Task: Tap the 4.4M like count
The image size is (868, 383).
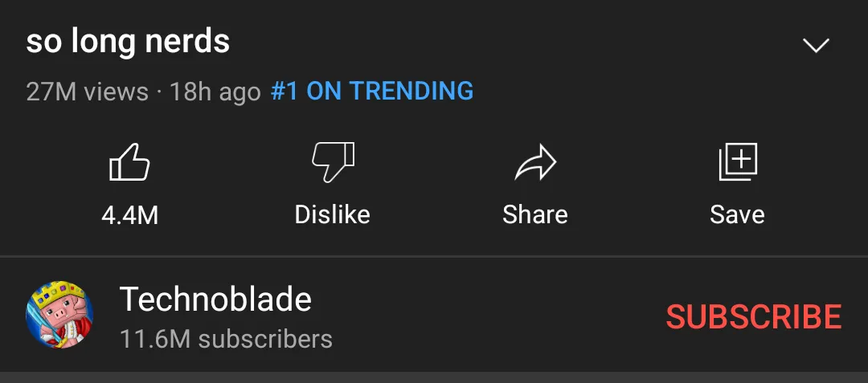Action: coord(129,215)
